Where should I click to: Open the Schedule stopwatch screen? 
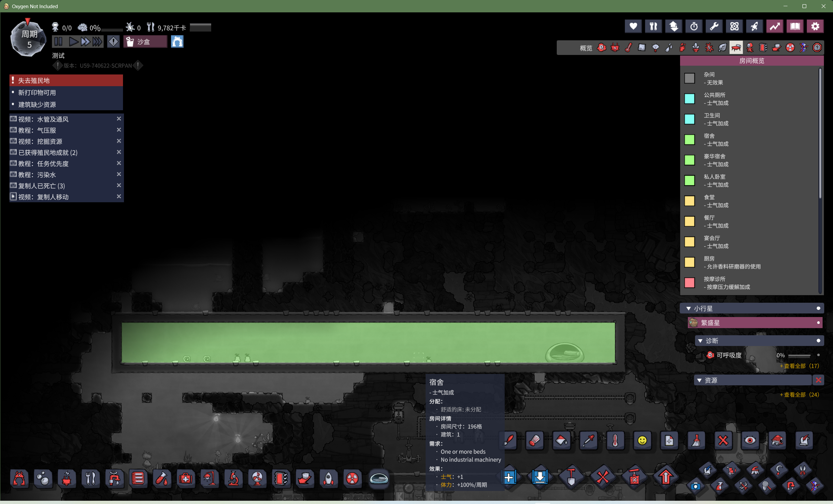point(694,26)
